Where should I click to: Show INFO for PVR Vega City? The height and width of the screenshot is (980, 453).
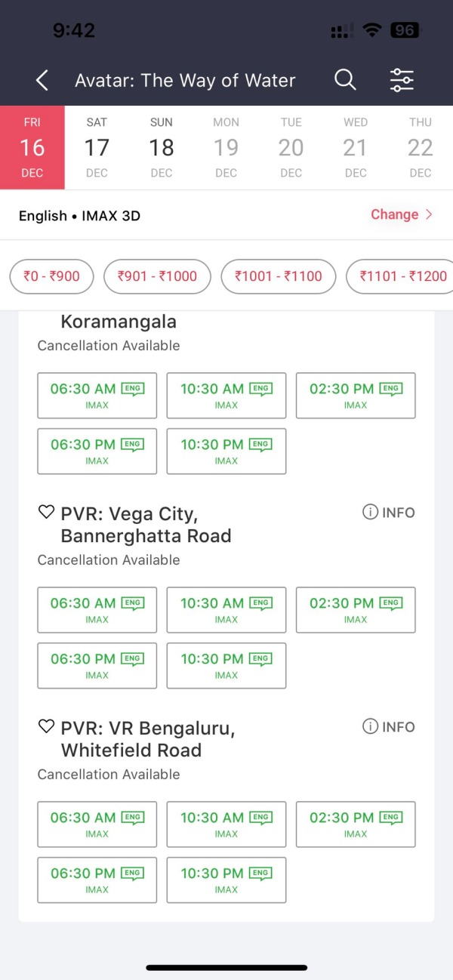point(389,513)
